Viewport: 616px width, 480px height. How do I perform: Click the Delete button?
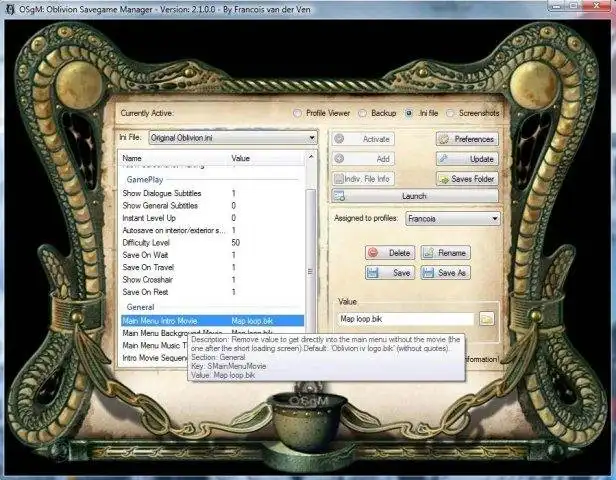(390, 253)
